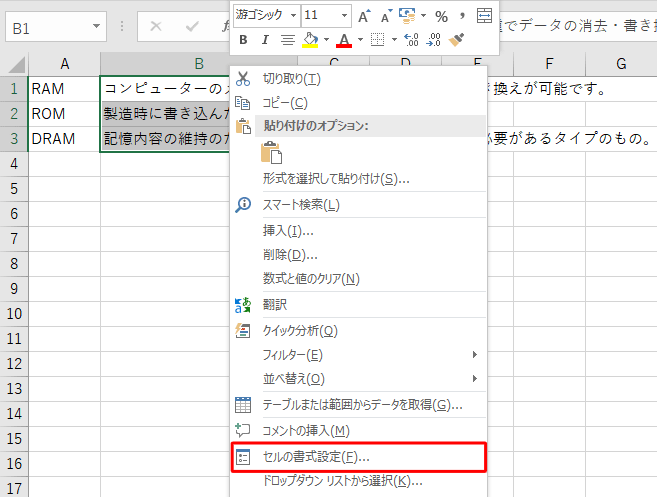This screenshot has height=497, width=657.
Task: Expand the フィルター(E) submenu
Action: [x=359, y=355]
